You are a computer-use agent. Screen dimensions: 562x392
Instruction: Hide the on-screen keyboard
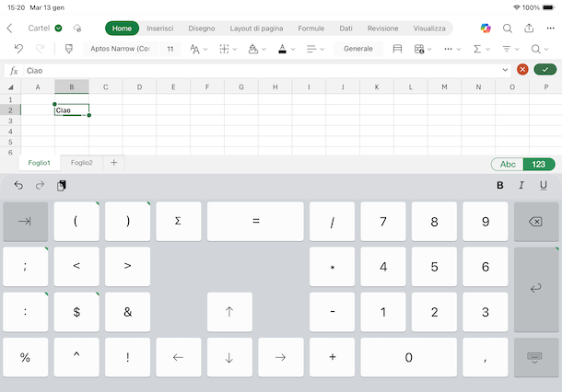[x=536, y=357]
